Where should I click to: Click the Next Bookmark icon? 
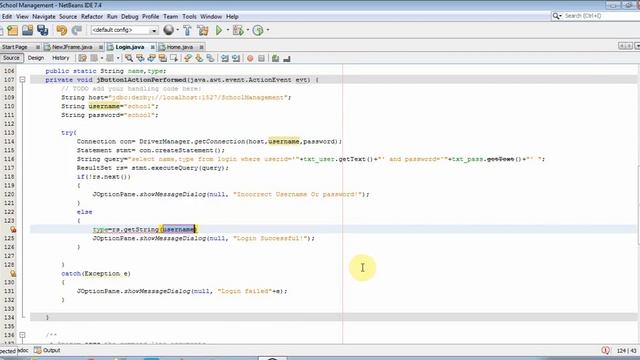pyautogui.click(x=199, y=58)
